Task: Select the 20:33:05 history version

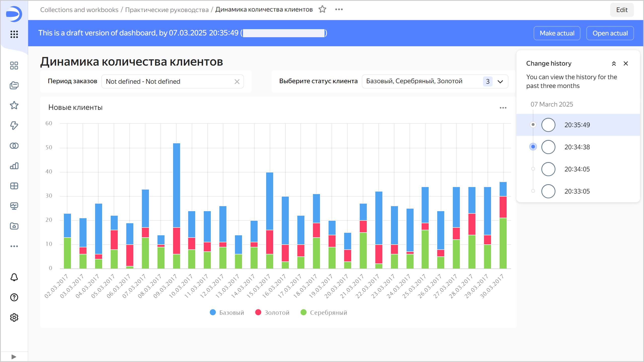Action: (577, 191)
